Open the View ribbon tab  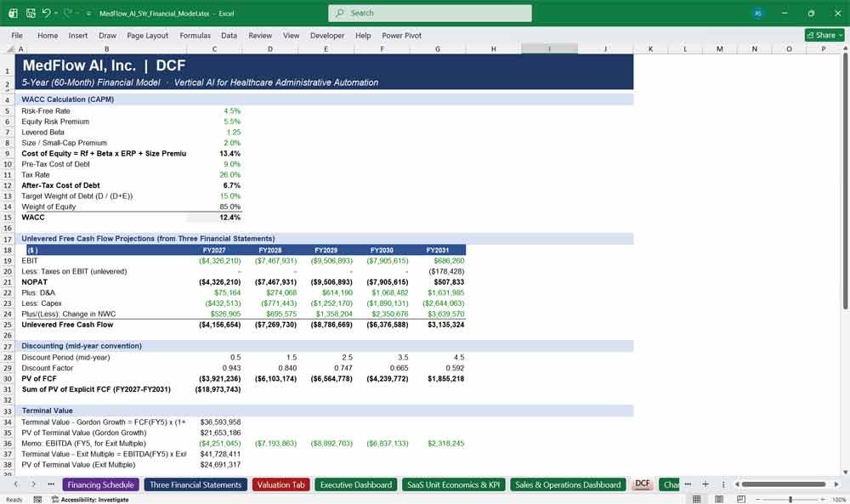[291, 35]
